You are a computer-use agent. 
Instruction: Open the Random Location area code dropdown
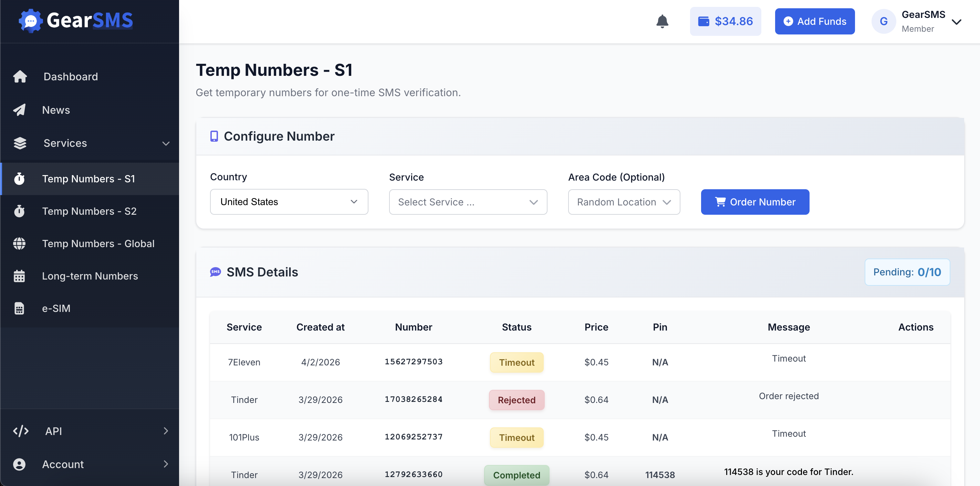[x=624, y=202]
